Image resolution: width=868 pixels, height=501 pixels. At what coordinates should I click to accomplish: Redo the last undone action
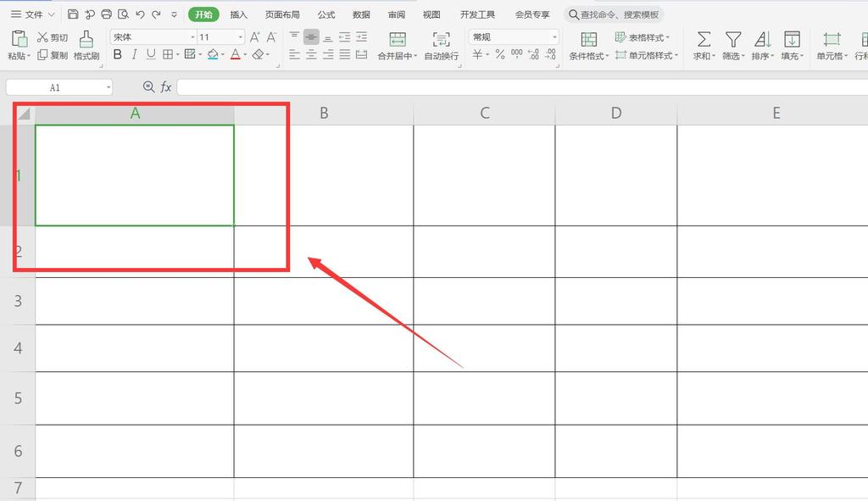click(x=157, y=14)
